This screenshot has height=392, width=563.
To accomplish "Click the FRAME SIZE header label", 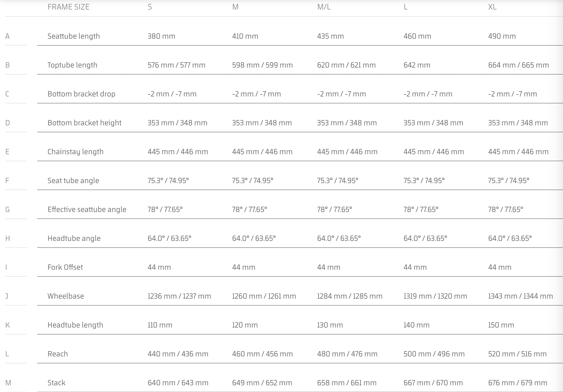I will (68, 7).
